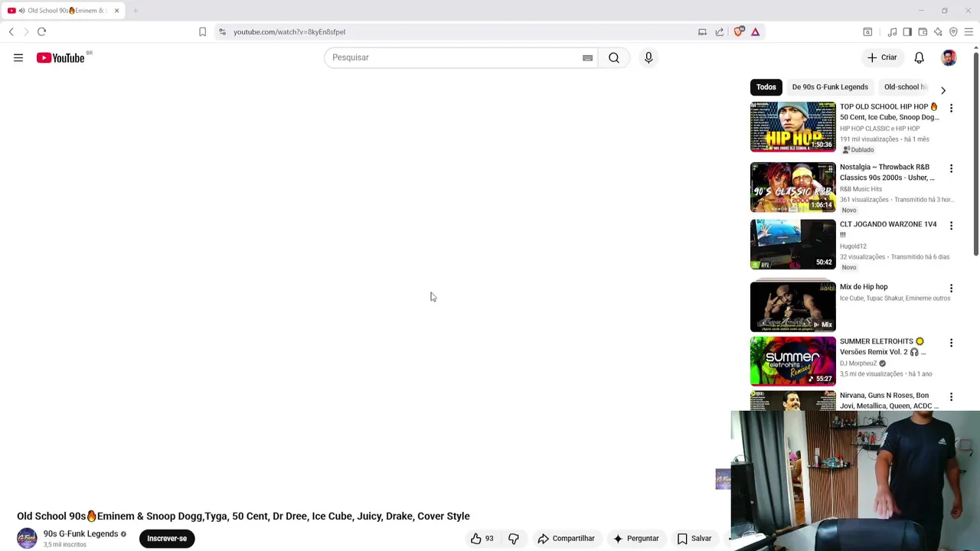Open options for Nostalgia Throwback R&B video
This screenshot has height=551, width=980.
(x=951, y=168)
